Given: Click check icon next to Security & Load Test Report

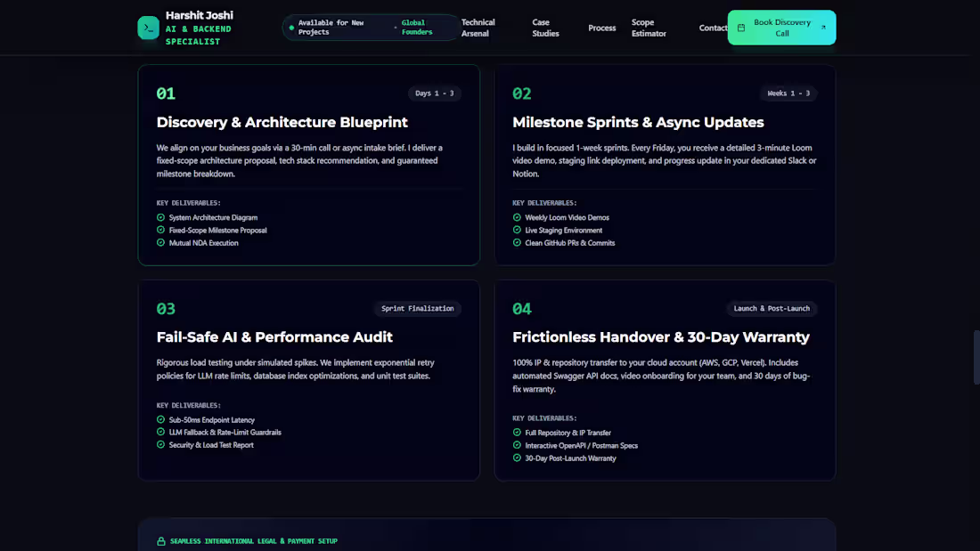Looking at the screenshot, I should tap(160, 445).
